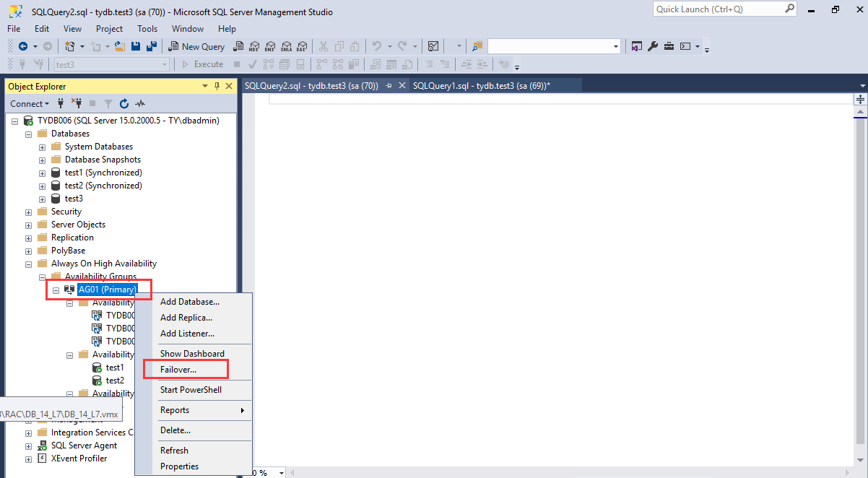Refresh Object Explorer using the circular arrow
This screenshot has width=868, height=478.
(x=124, y=103)
